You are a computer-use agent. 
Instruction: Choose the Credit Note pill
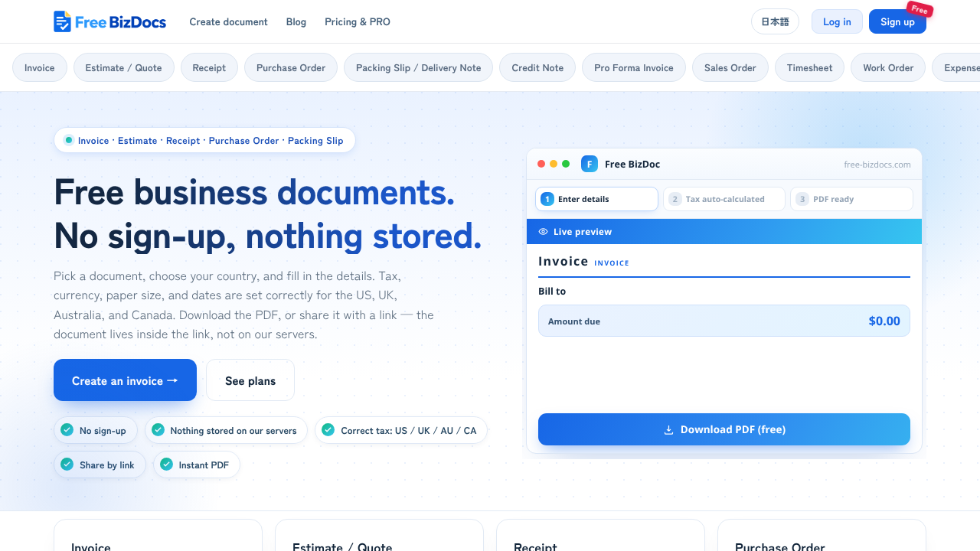(537, 67)
